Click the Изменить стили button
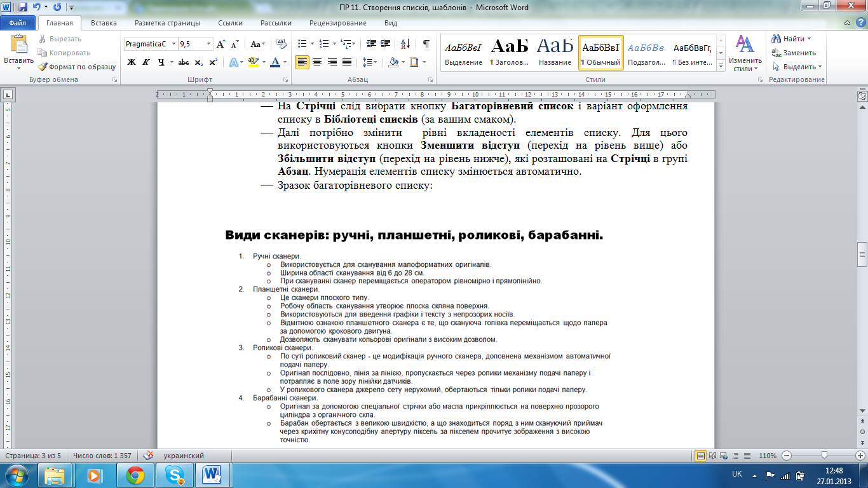This screenshot has width=868, height=488. point(745,54)
